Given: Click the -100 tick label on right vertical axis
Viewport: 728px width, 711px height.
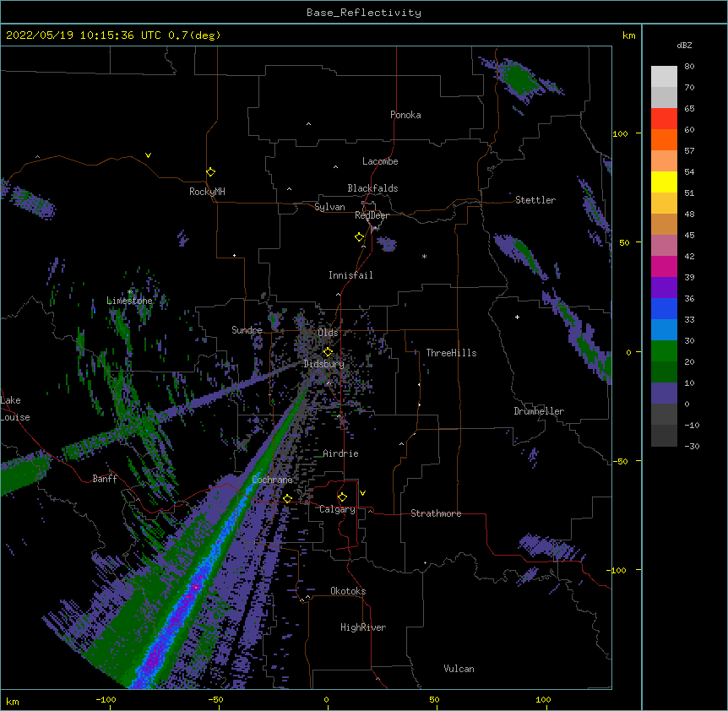Looking at the screenshot, I should pos(617,570).
